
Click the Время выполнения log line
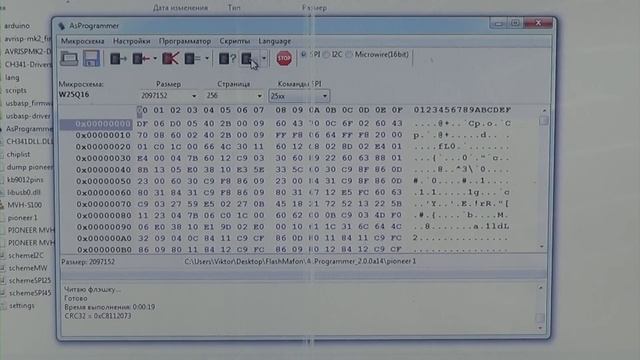click(110, 307)
